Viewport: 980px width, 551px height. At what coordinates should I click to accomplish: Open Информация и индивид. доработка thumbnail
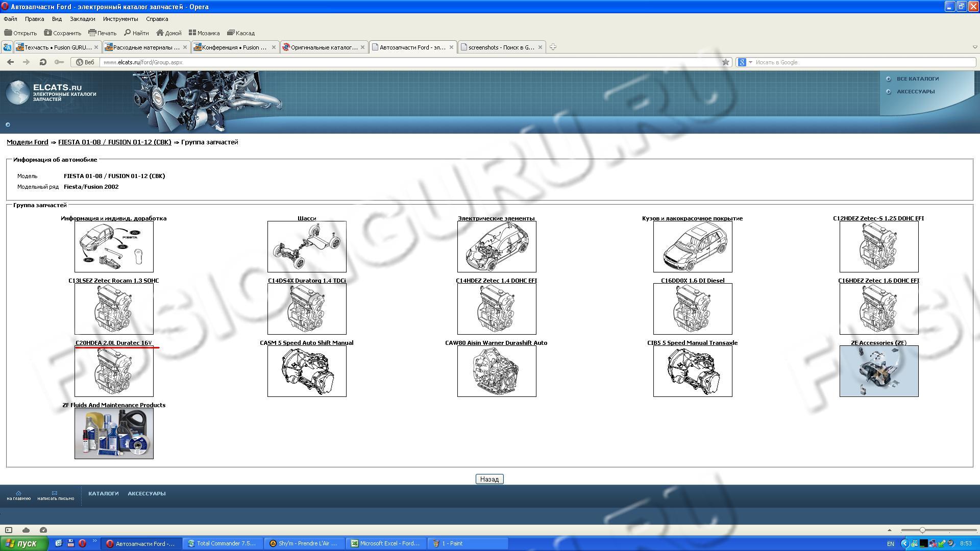114,246
